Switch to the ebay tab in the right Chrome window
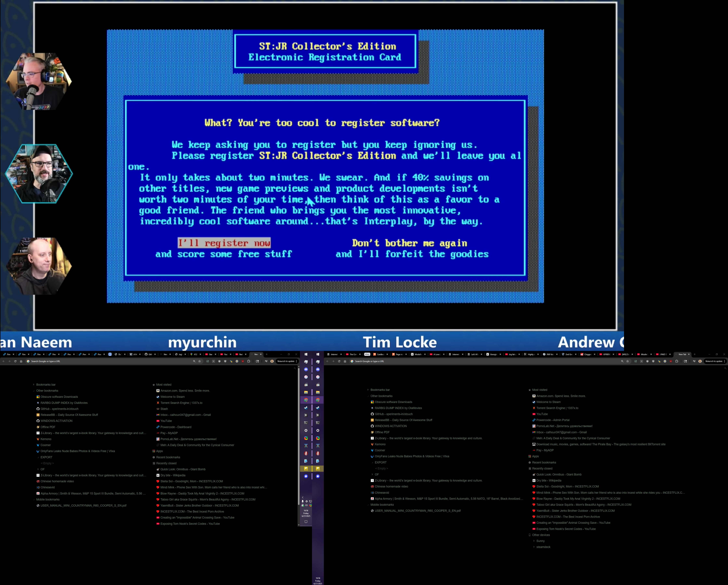 [367, 354]
